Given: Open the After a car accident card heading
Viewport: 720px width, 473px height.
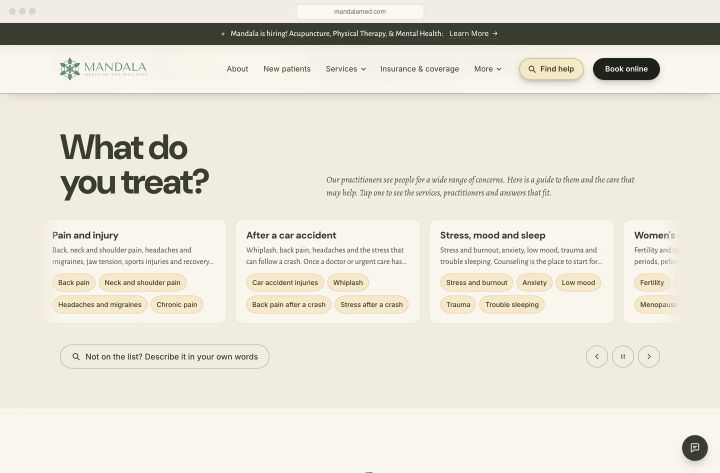Looking at the screenshot, I should [291, 235].
